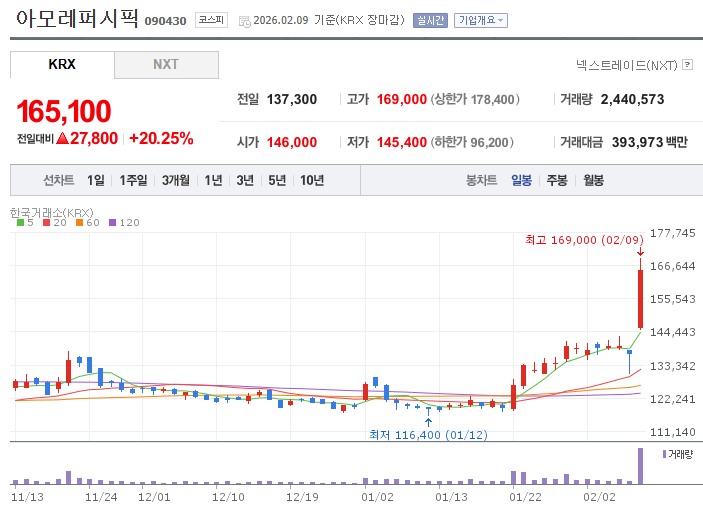Image resolution: width=703 pixels, height=510 pixels.
Task: Select the 1일 line chart period
Action: 95,180
